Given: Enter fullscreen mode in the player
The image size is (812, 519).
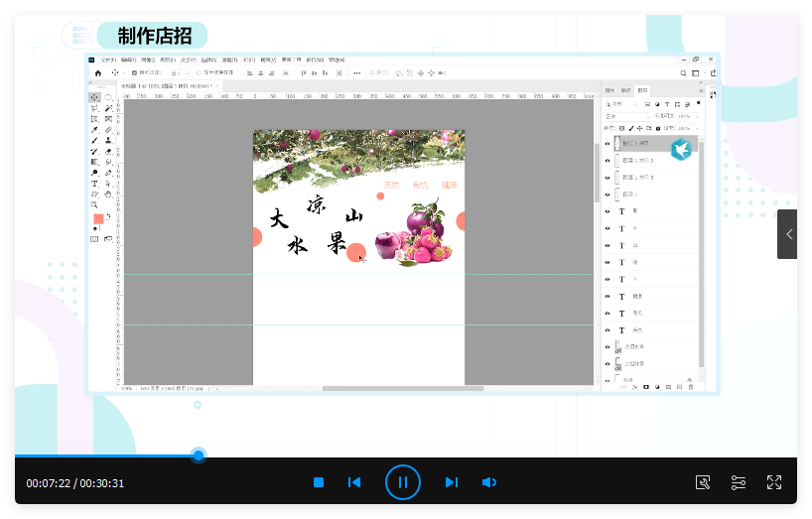Looking at the screenshot, I should pyautogui.click(x=774, y=482).
